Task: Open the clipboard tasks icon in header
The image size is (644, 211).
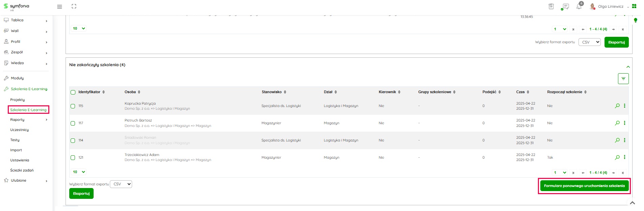Action: pos(551,6)
